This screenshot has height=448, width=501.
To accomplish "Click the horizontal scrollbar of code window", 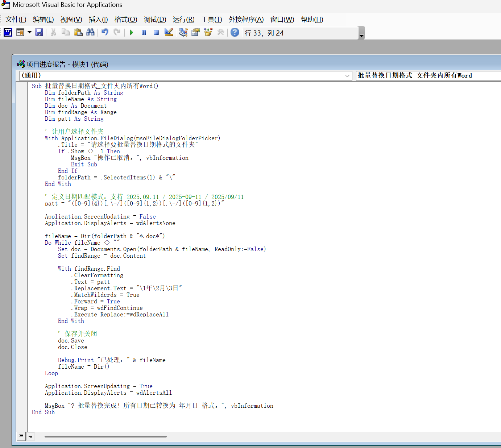I will pyautogui.click(x=105, y=436).
